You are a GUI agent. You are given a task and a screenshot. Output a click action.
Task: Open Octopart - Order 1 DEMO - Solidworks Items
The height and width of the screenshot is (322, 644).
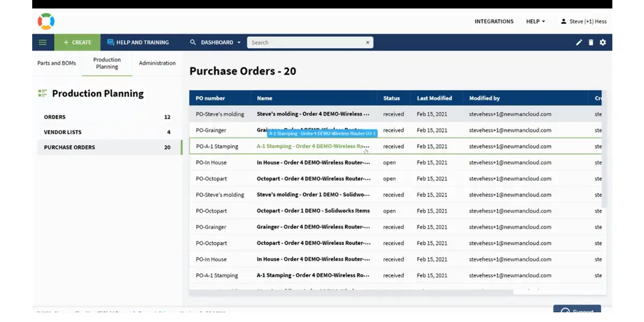313,211
